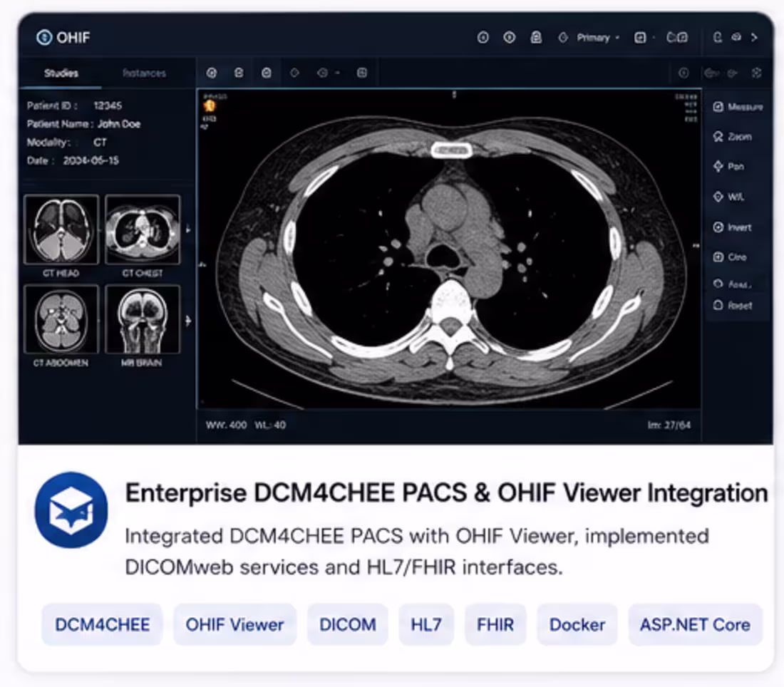Toggle the Invert image tool
This screenshot has height=687, width=784.
[x=733, y=227]
